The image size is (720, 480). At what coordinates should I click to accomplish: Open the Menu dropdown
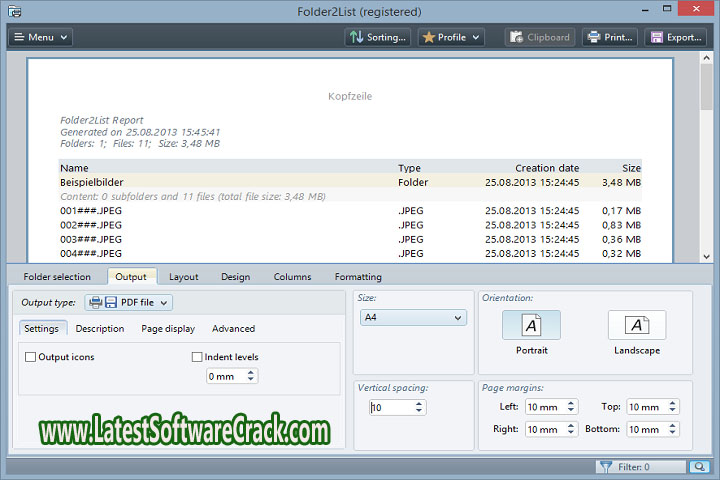(x=41, y=37)
